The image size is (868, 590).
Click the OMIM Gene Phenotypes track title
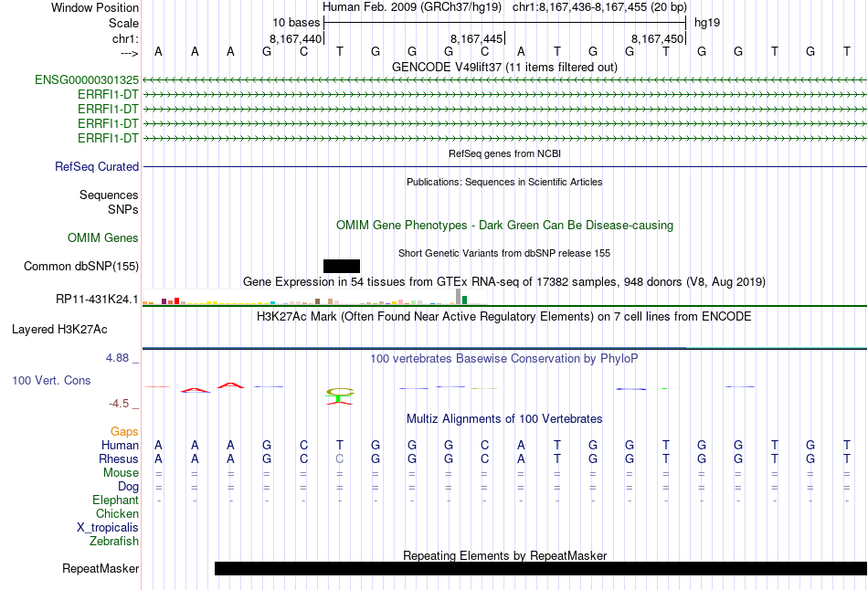(505, 226)
